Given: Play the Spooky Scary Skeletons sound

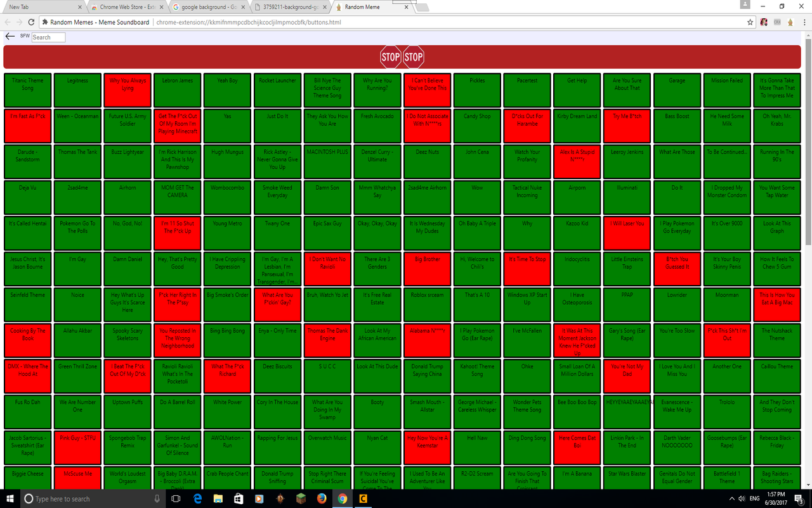Looking at the screenshot, I should click(128, 340).
